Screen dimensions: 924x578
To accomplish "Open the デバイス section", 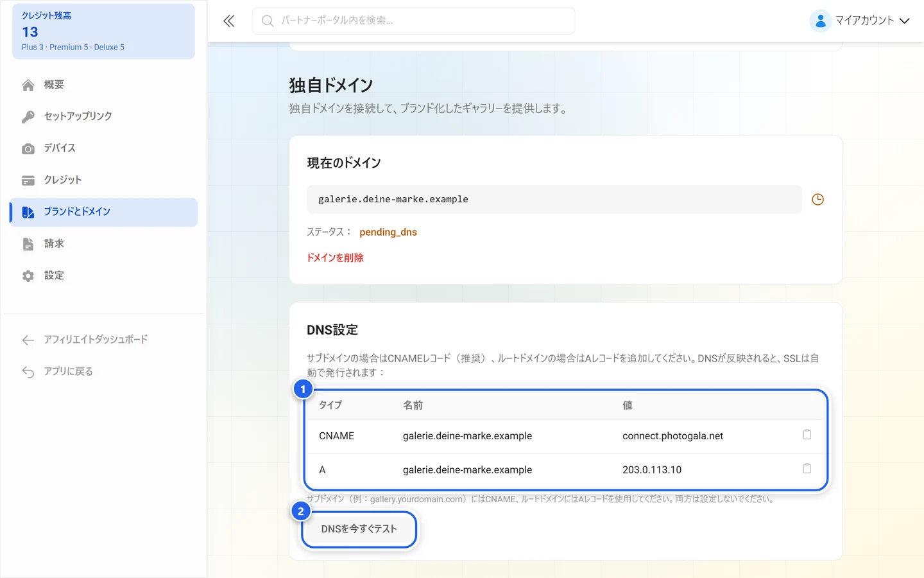I will click(103, 148).
